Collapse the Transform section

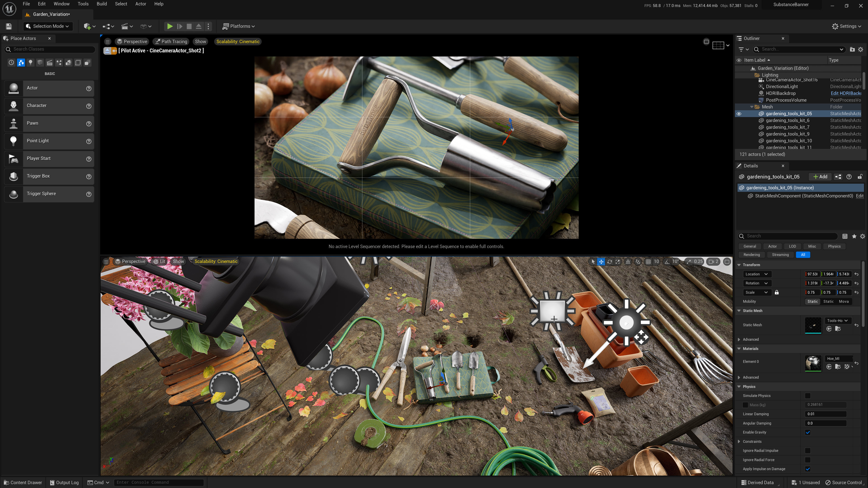coord(739,265)
